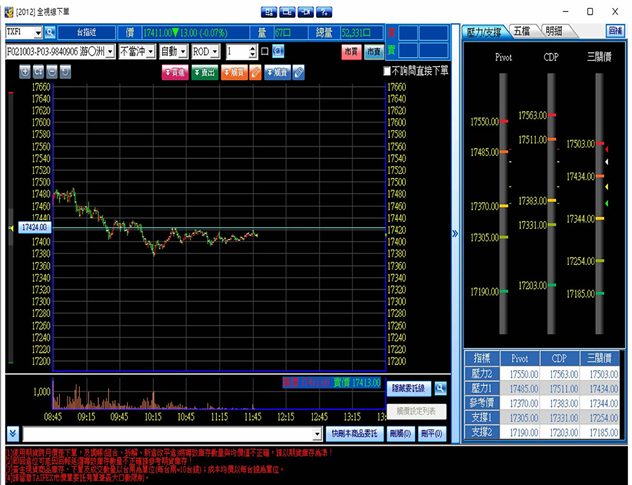Screen dimensions: 632x485
Task: Enable 不詢問直接下單 checkbox
Action: pos(388,72)
